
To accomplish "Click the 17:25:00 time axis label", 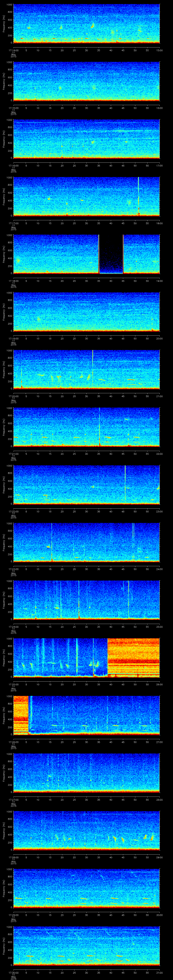I will point(13,684).
